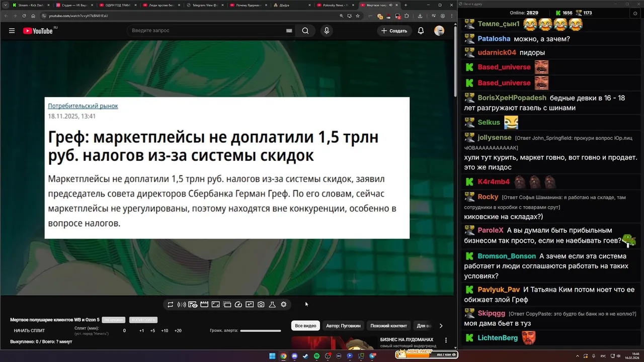Click the add-screen plus icon in player toolbar

pyautogui.click(x=250, y=305)
